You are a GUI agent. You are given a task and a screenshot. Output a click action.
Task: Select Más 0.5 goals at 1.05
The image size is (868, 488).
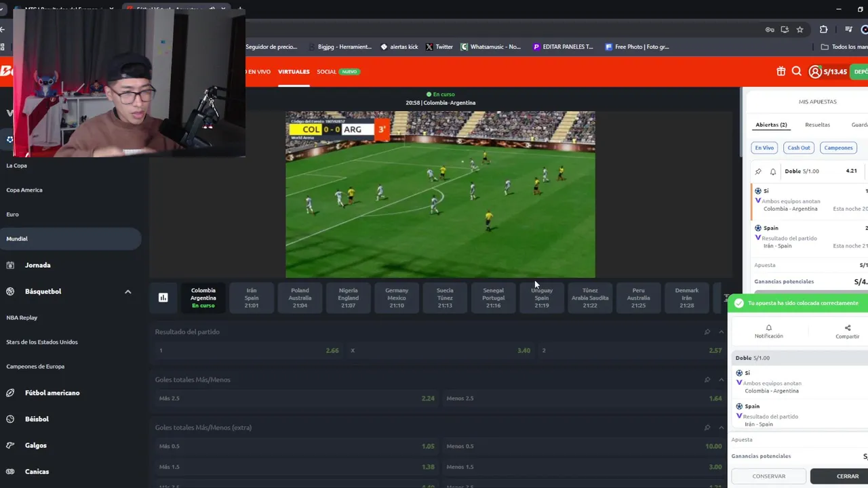297,446
